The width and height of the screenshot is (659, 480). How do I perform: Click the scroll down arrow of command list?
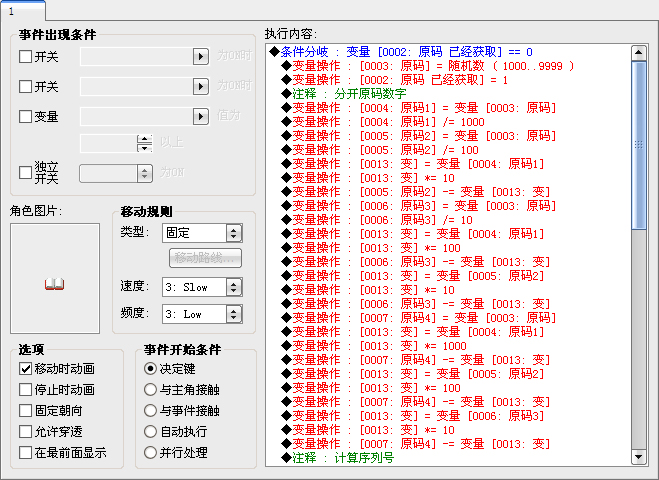(x=639, y=457)
